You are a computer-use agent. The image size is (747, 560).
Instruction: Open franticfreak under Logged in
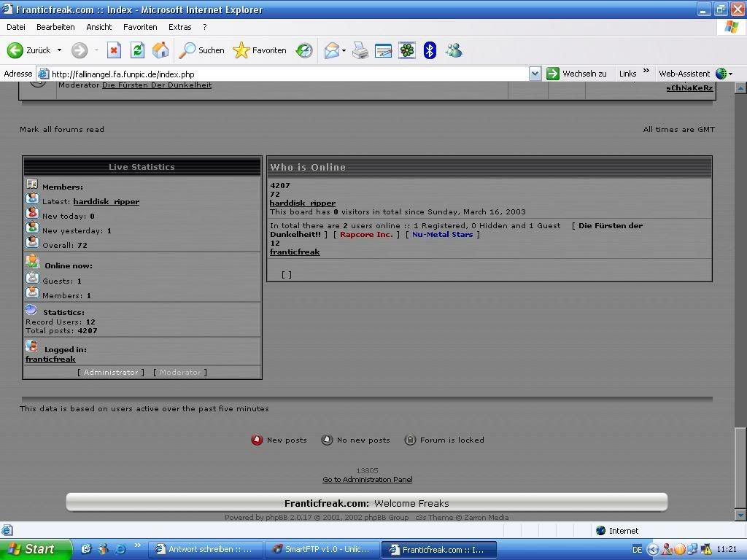coord(50,359)
